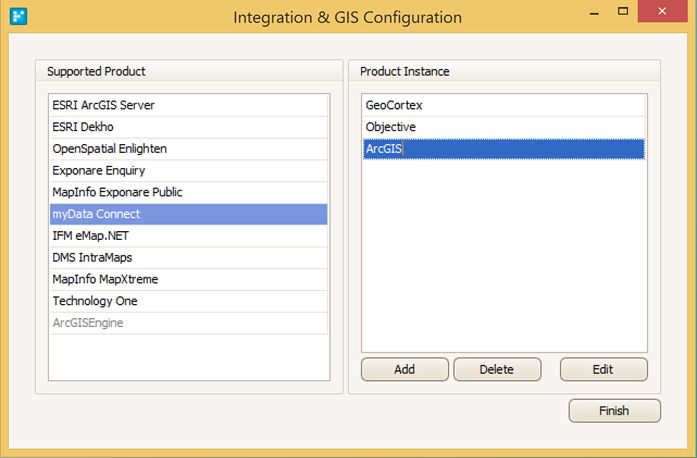
Task: Close the Integration & GIS Configuration window
Action: 662,11
